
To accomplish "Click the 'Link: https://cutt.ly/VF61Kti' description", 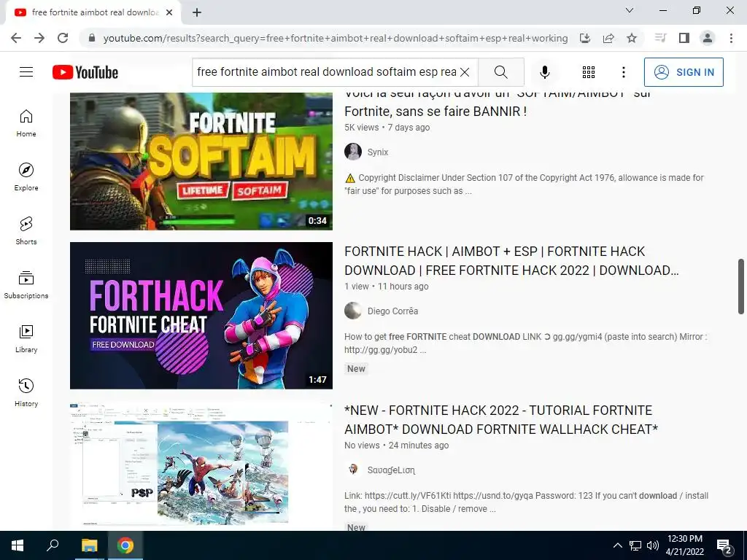I will pyautogui.click(x=527, y=502).
